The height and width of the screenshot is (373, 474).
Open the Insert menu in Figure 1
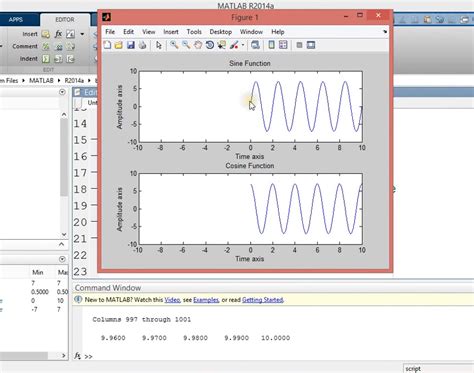[171, 32]
